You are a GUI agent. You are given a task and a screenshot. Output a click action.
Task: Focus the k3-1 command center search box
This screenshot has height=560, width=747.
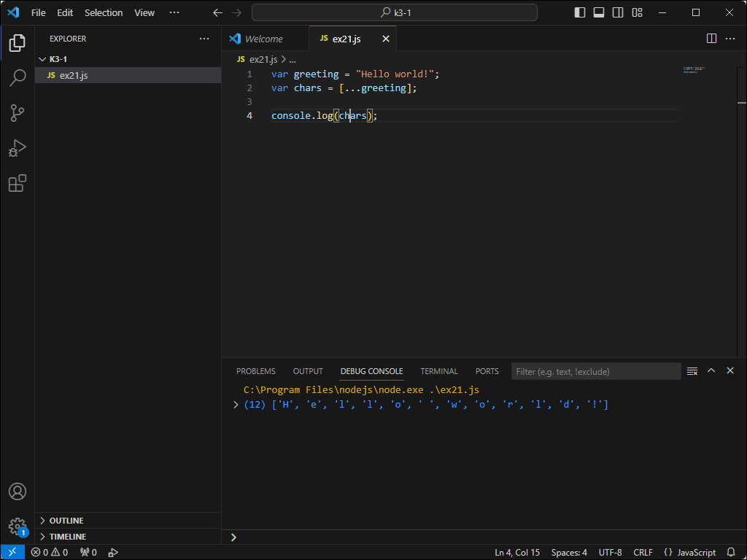(x=395, y=13)
